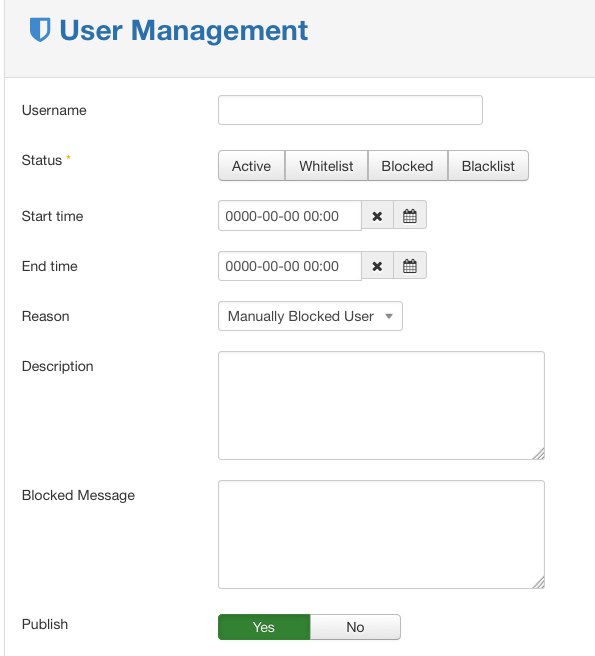Screen dimensions: 595x656
Task: Select Yes for Publish
Action: [264, 627]
